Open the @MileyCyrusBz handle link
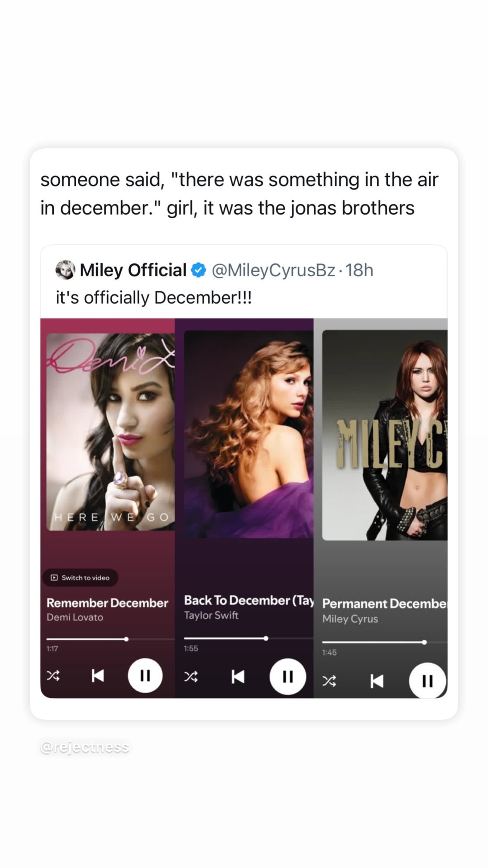488x868 pixels. (274, 270)
